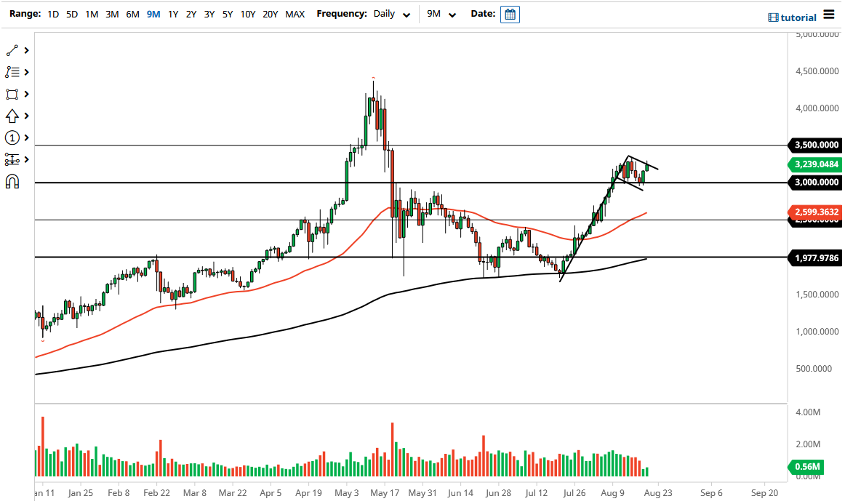
Task: Select the 3M range button
Action: pos(111,14)
